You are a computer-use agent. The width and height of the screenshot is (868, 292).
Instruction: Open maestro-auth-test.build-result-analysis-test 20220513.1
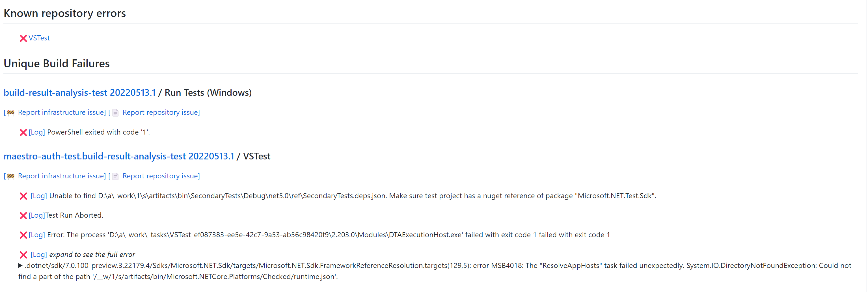point(119,156)
